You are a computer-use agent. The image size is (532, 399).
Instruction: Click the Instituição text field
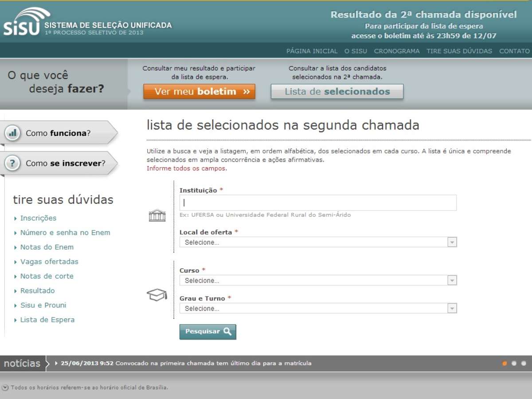[317, 203]
